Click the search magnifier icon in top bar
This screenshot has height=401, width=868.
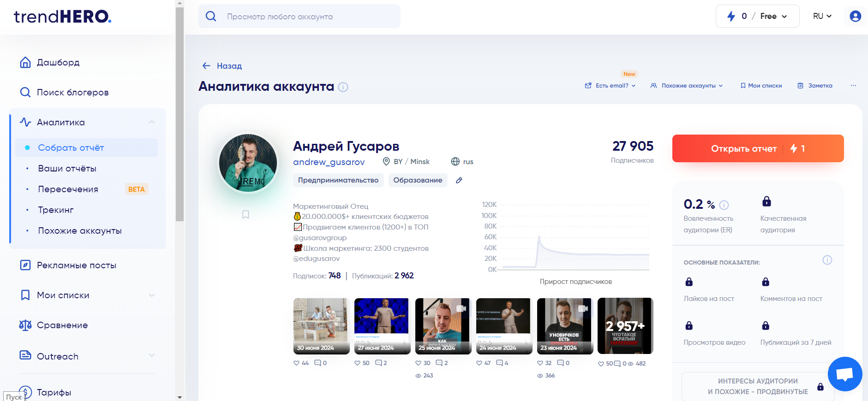pyautogui.click(x=211, y=16)
